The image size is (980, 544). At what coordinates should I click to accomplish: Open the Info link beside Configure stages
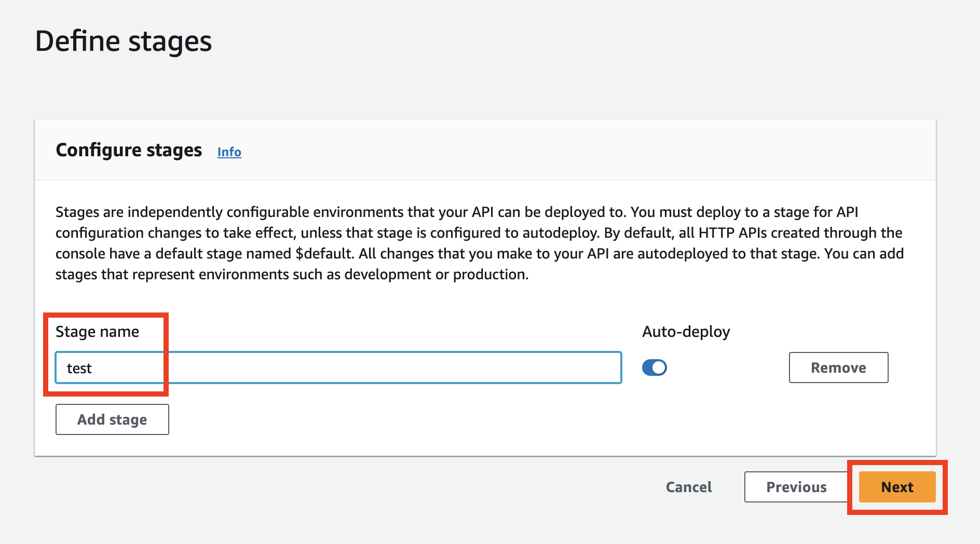229,152
